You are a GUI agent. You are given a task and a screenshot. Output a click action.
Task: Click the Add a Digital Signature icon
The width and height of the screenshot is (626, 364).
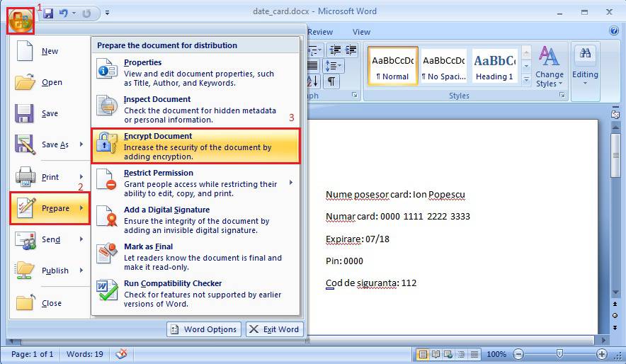[x=107, y=216]
